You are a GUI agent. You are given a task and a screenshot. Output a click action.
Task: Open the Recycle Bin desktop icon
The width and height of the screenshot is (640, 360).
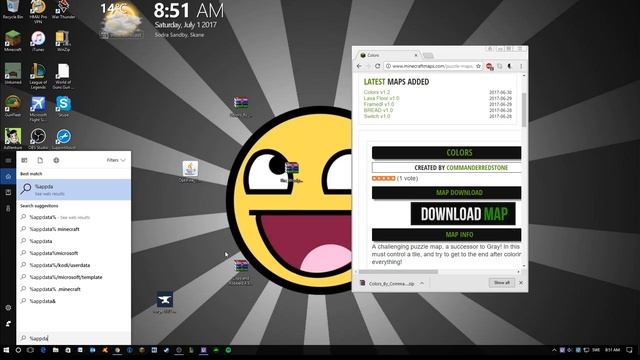click(13, 8)
